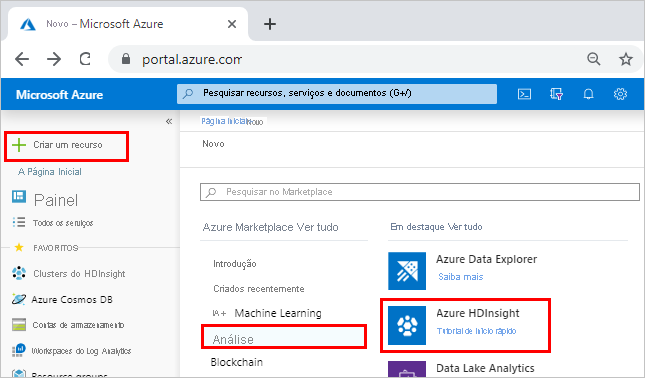This screenshot has height=378, width=645.
Task: Click the Azure Data Explorer tile icon
Action: [407, 271]
